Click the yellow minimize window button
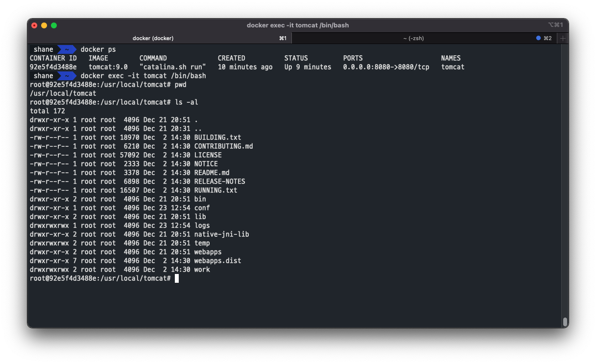Viewport: 596px width, 364px height. click(44, 25)
